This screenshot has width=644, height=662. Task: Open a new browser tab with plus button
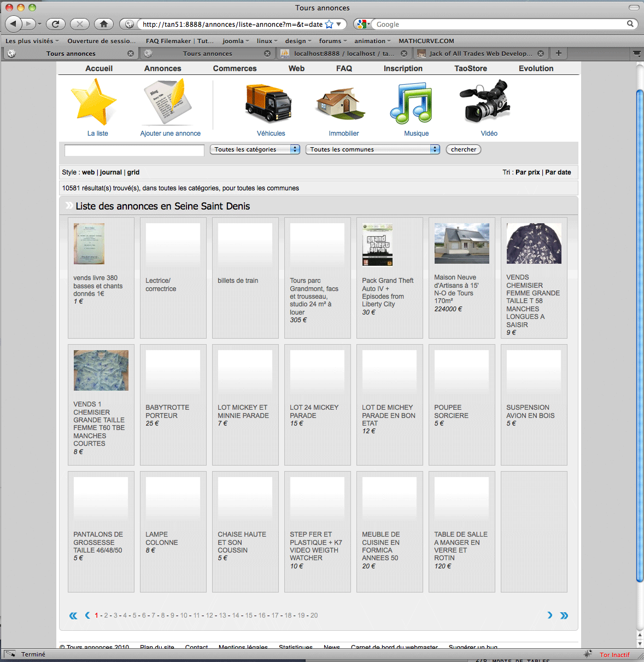point(559,53)
